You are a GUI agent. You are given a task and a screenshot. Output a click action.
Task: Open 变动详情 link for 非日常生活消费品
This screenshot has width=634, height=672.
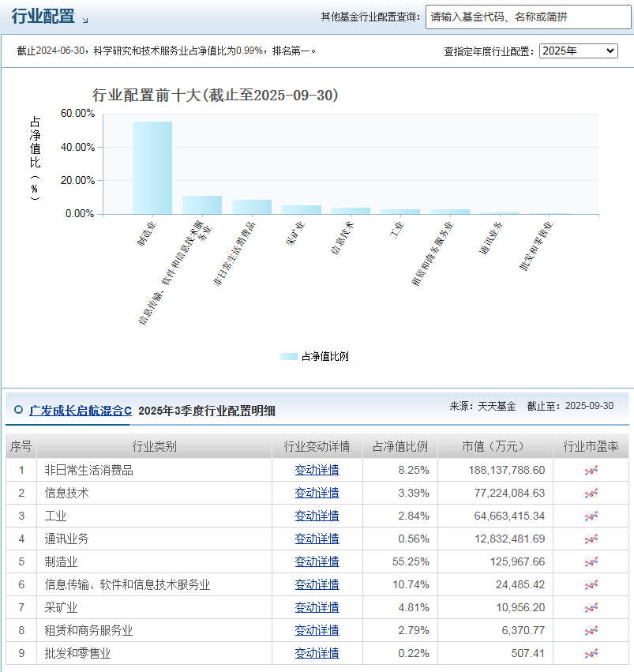[x=317, y=470]
